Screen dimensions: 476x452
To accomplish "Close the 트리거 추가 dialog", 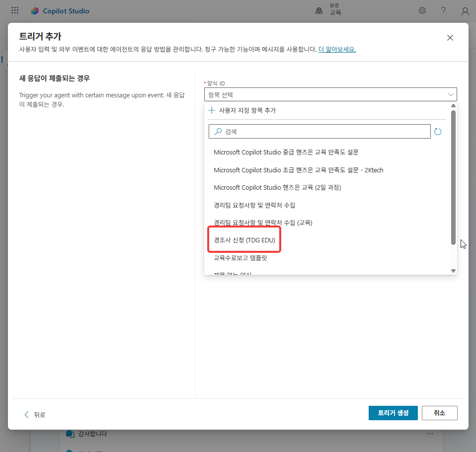I will pos(450,38).
